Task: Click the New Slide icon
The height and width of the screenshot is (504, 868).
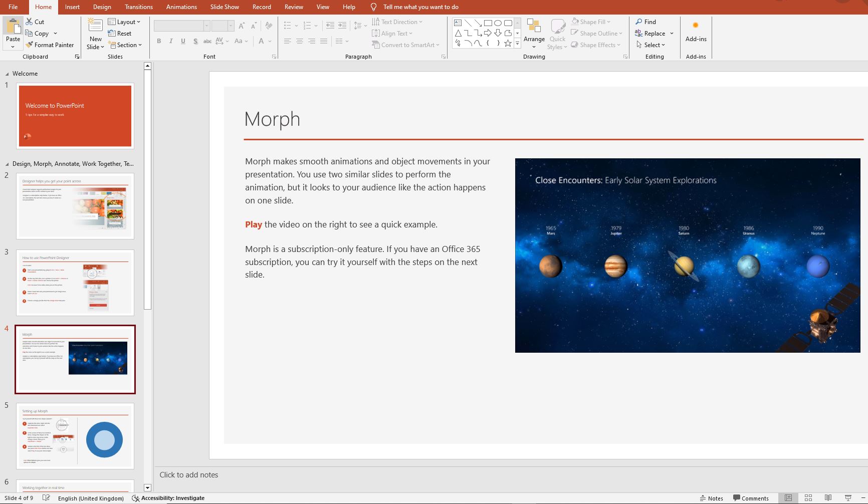Action: [95, 26]
